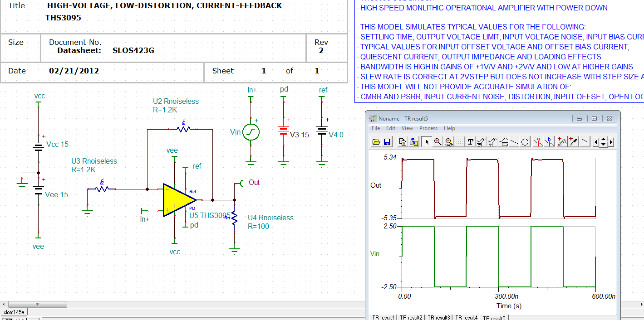
Task: Open the File menu in result window
Action: click(376, 128)
